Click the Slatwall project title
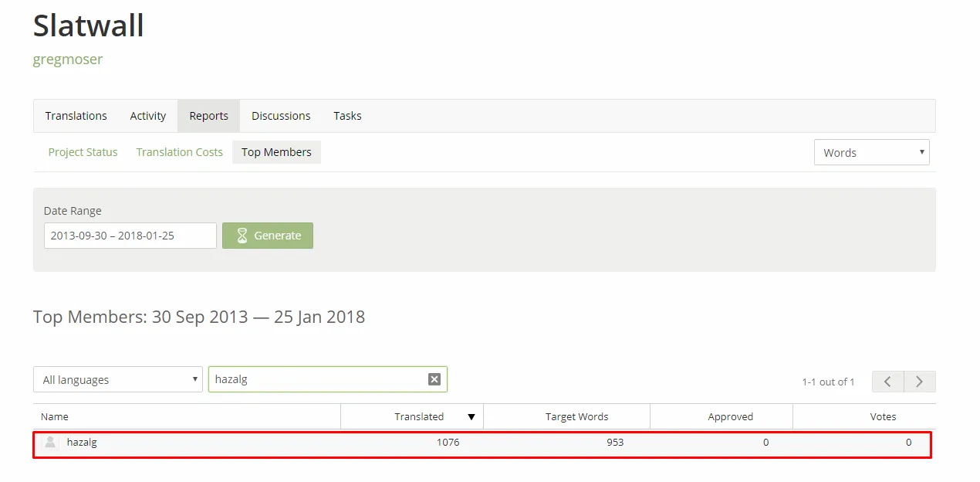This screenshot has width=980, height=482. click(x=89, y=25)
